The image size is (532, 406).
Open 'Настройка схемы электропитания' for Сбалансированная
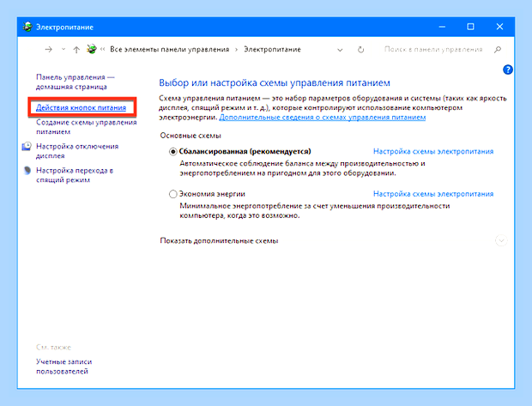click(x=433, y=151)
